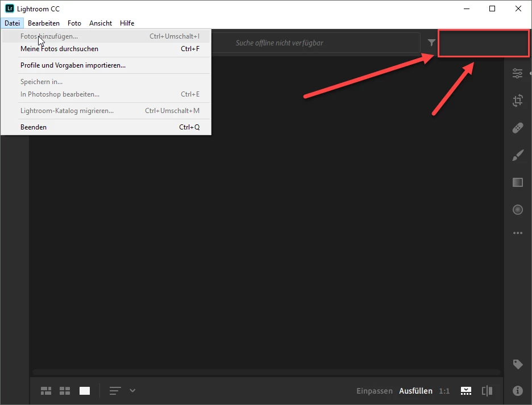Screen dimensions: 532x405
Task: Select the Healing Brush tool
Action: pos(517,128)
